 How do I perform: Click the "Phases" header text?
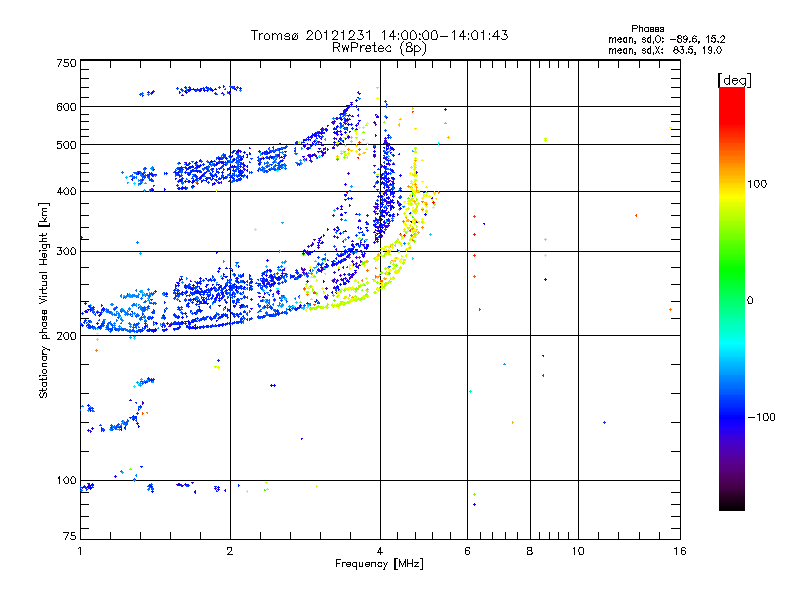[x=647, y=29]
